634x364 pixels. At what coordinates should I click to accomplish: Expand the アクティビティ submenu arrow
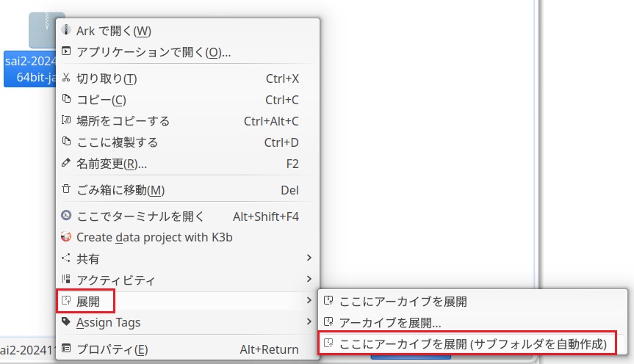point(309,280)
